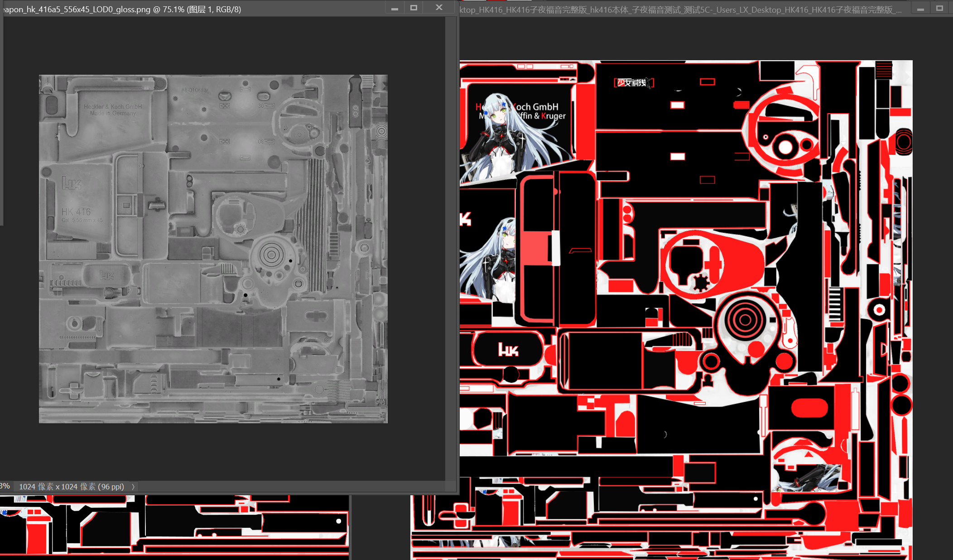Viewport: 953px width, 560px height.
Task: Expand the status bar chevron arrow menu
Action: point(133,487)
